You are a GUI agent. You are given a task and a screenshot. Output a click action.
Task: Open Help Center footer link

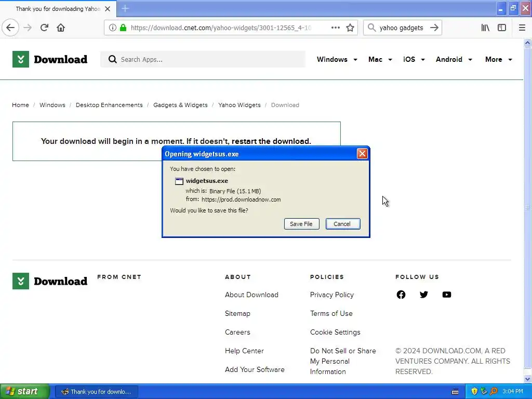tap(244, 351)
